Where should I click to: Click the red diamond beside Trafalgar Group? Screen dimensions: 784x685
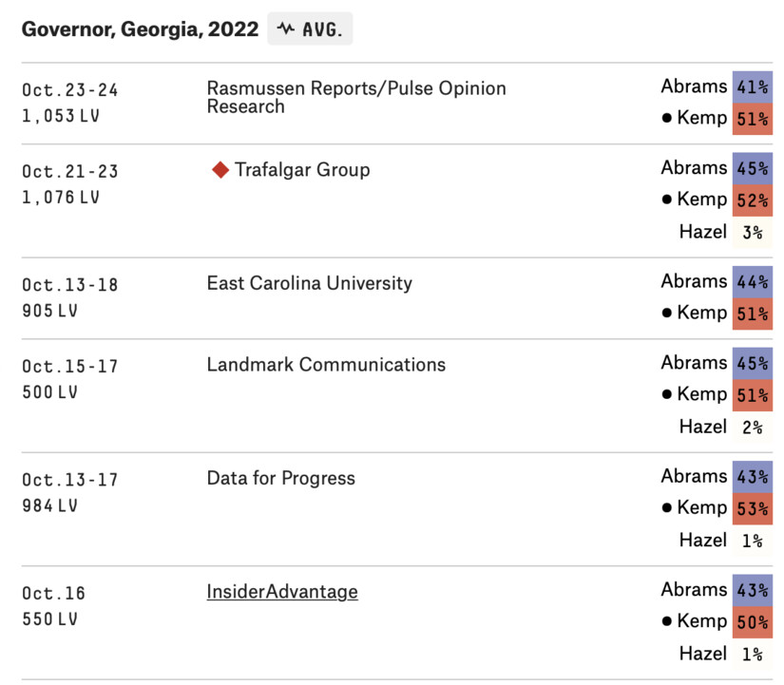coord(220,171)
